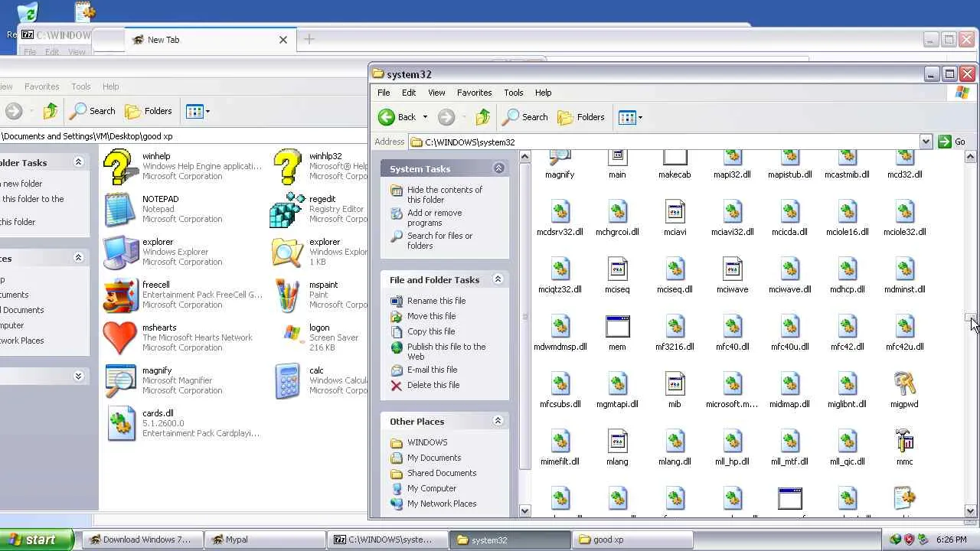This screenshot has width=980, height=551.
Task: Open a new browser tab with plus button
Action: pos(309,39)
